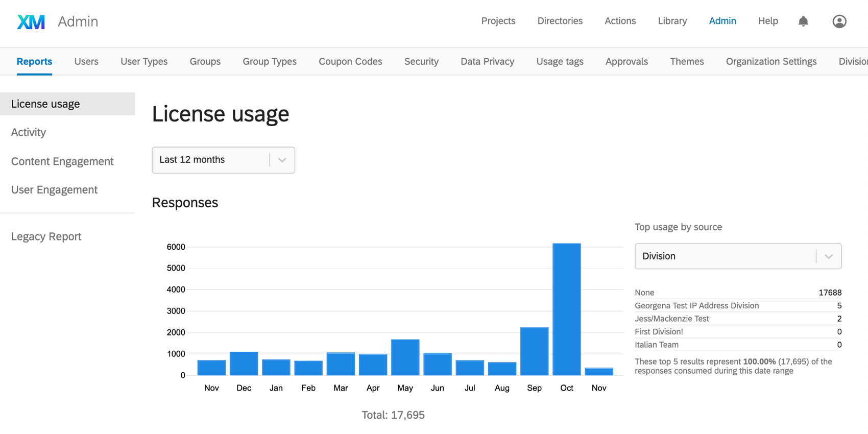View the User Engagement report
This screenshot has height=434, width=868.
point(54,190)
